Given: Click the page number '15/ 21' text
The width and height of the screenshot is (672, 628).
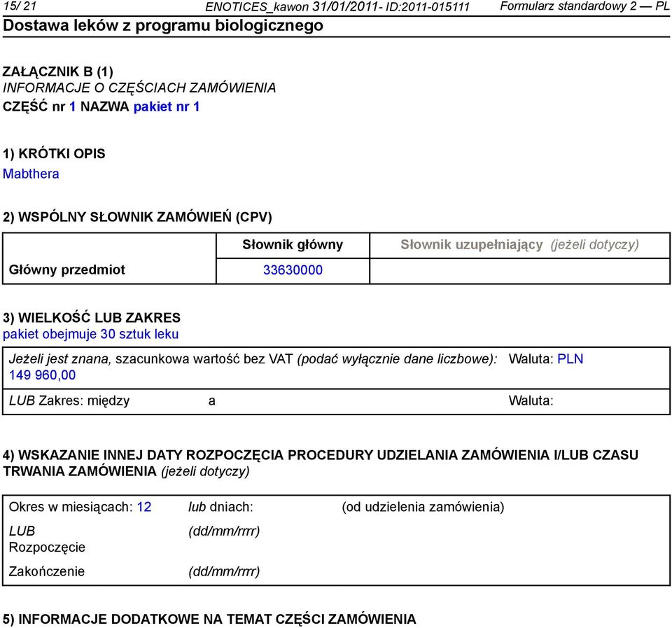Looking at the screenshot, I should click(x=20, y=6).
